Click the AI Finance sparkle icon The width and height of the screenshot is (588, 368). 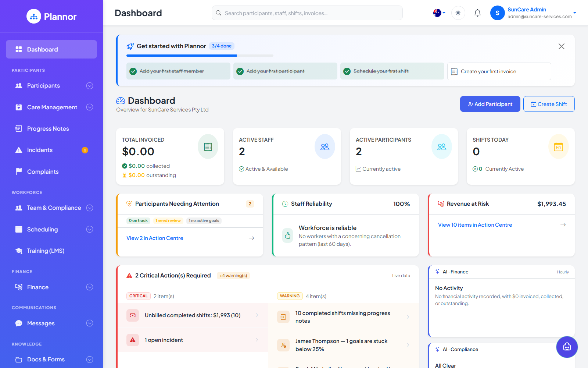tap(437, 272)
